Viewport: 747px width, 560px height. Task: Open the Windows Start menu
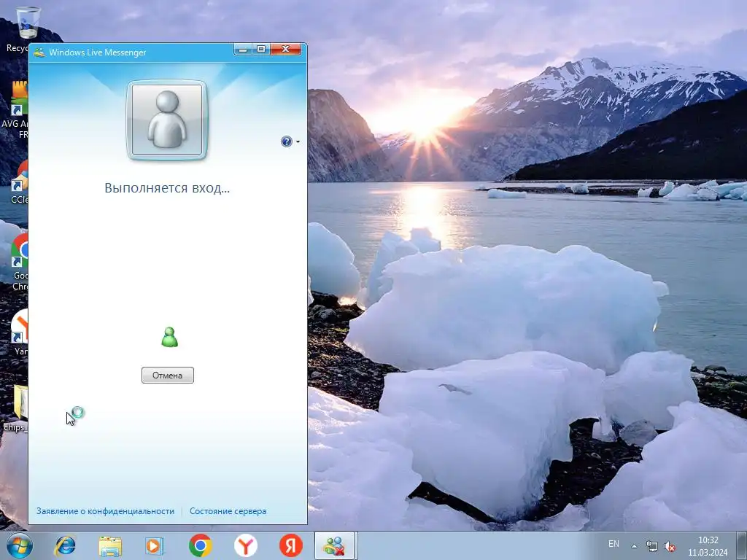point(19,545)
